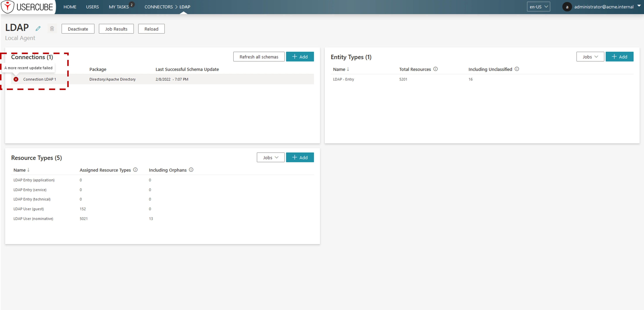Sort Resource Types by Name arrow

pyautogui.click(x=28, y=170)
